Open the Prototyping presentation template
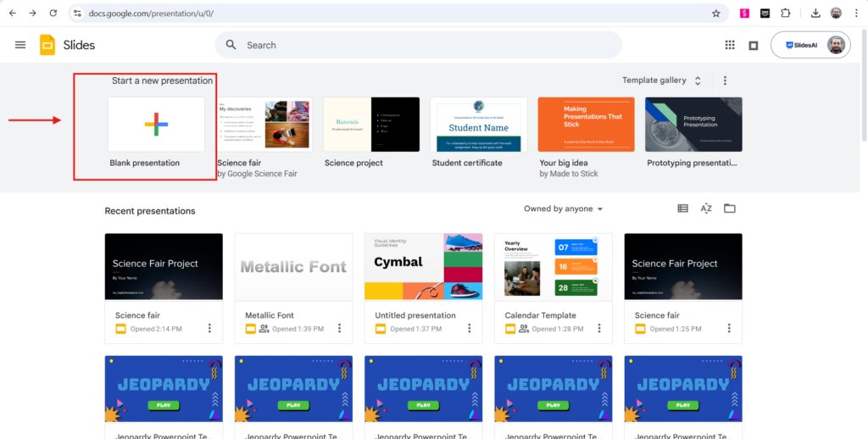This screenshot has width=868, height=439. tap(693, 125)
